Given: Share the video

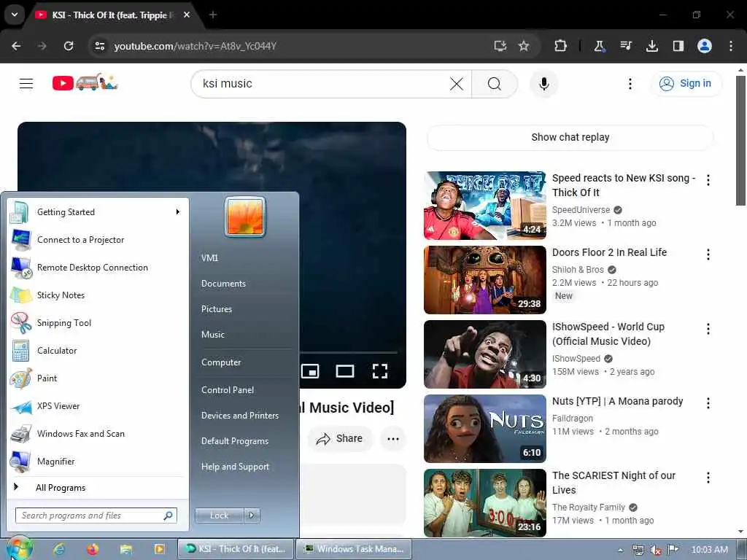Looking at the screenshot, I should (340, 438).
